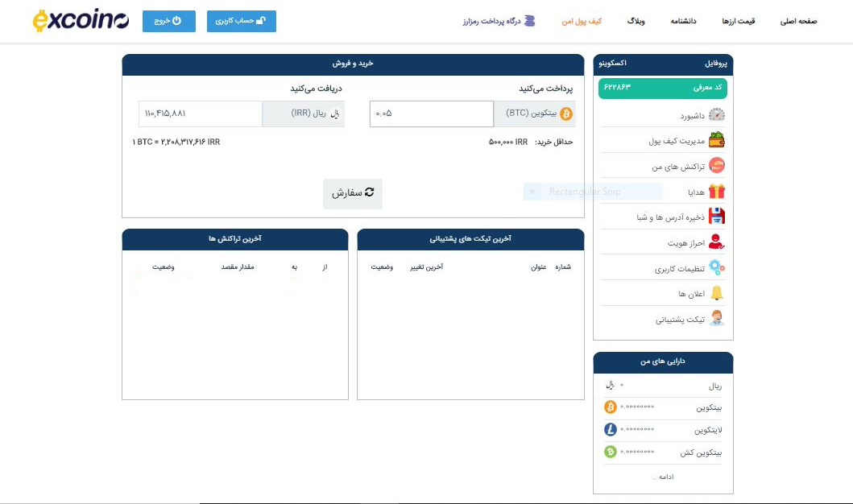Image resolution: width=853 pixels, height=504 pixels.
Task: Click the Bitcoin Cash icon in assets
Action: tap(611, 452)
